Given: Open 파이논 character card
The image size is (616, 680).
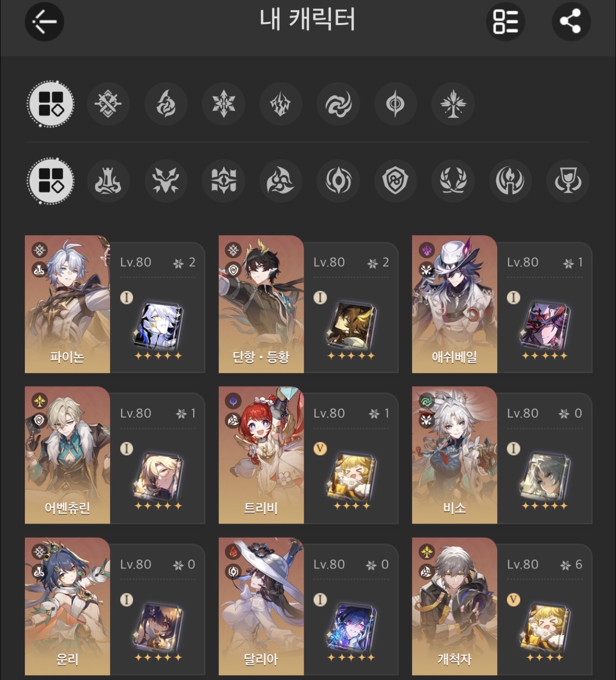Looking at the screenshot, I should pos(115,304).
